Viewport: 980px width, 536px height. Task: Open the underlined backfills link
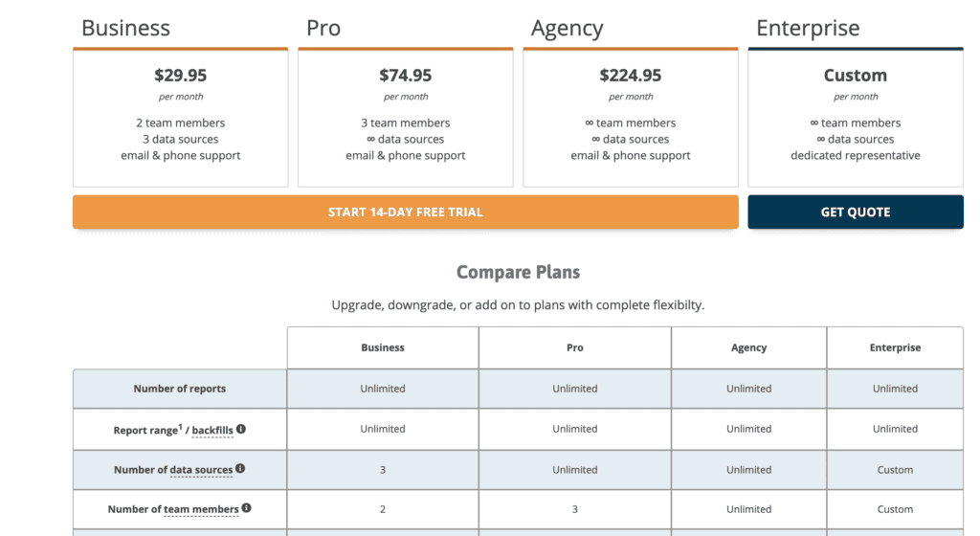point(212,431)
